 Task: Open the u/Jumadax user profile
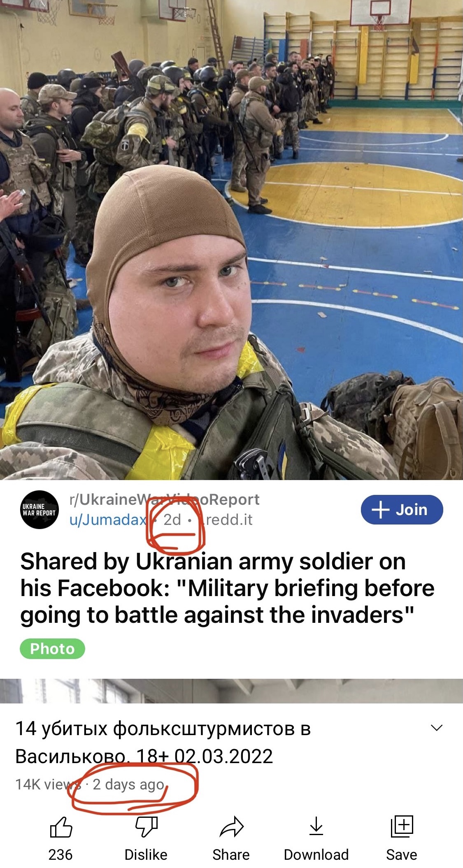pos(108,520)
